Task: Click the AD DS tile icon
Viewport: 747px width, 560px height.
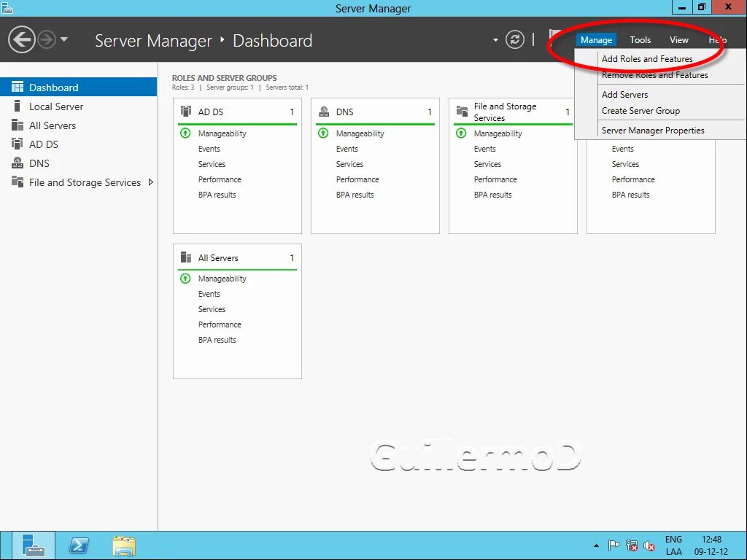Action: [186, 112]
